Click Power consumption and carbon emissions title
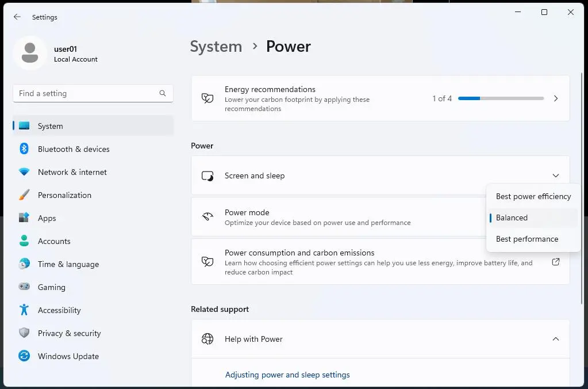This screenshot has height=389, width=588. click(x=299, y=253)
